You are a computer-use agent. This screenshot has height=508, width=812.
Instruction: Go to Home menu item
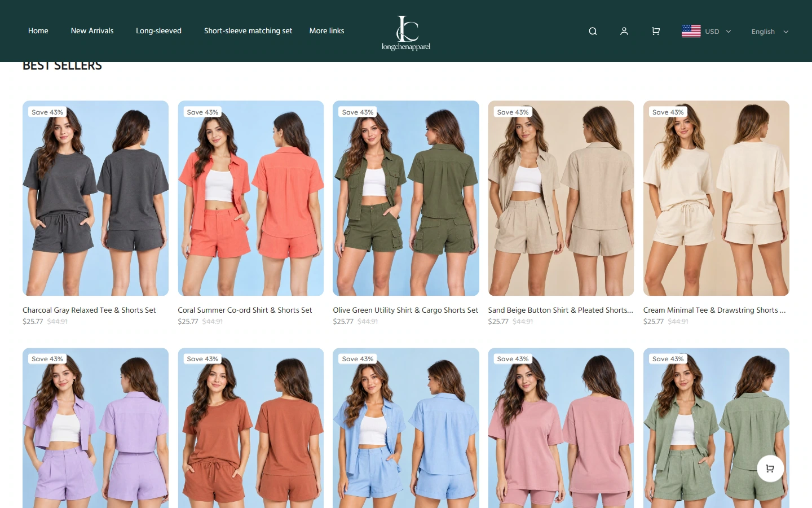point(38,31)
